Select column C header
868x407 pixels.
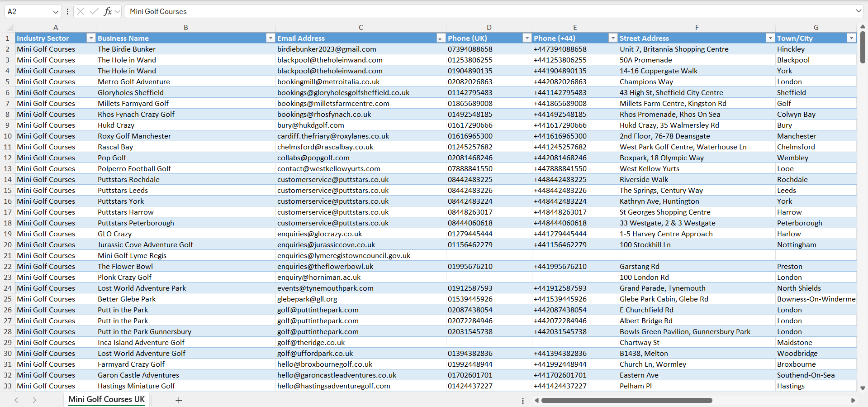361,27
